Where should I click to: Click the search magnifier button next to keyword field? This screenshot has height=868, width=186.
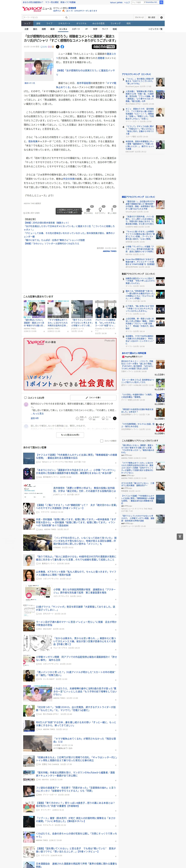pos(66,18)
